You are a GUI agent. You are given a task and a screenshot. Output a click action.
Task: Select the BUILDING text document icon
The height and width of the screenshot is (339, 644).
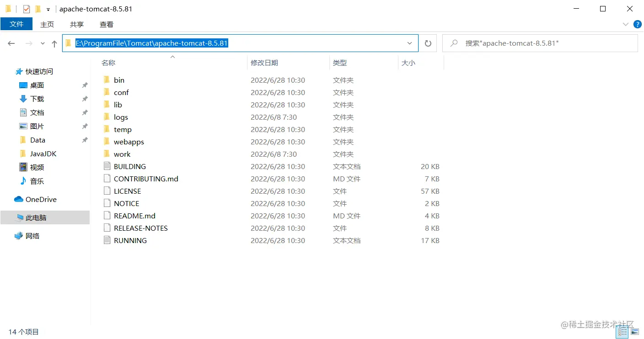pyautogui.click(x=107, y=166)
